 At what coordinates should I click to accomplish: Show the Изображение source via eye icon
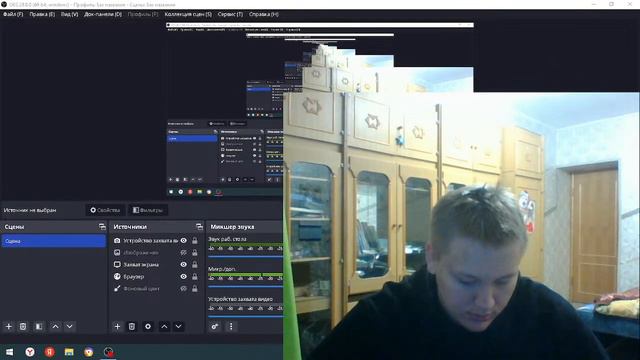184,253
